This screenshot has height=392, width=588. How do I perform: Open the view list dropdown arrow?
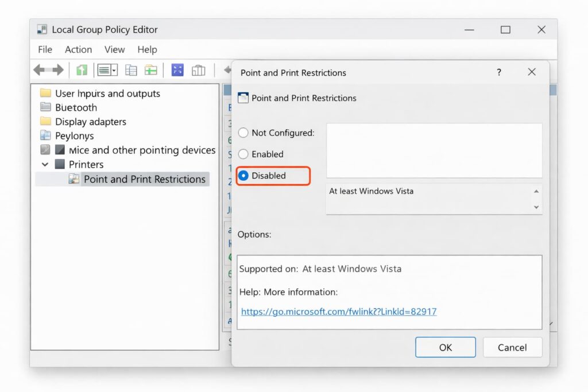[114, 70]
